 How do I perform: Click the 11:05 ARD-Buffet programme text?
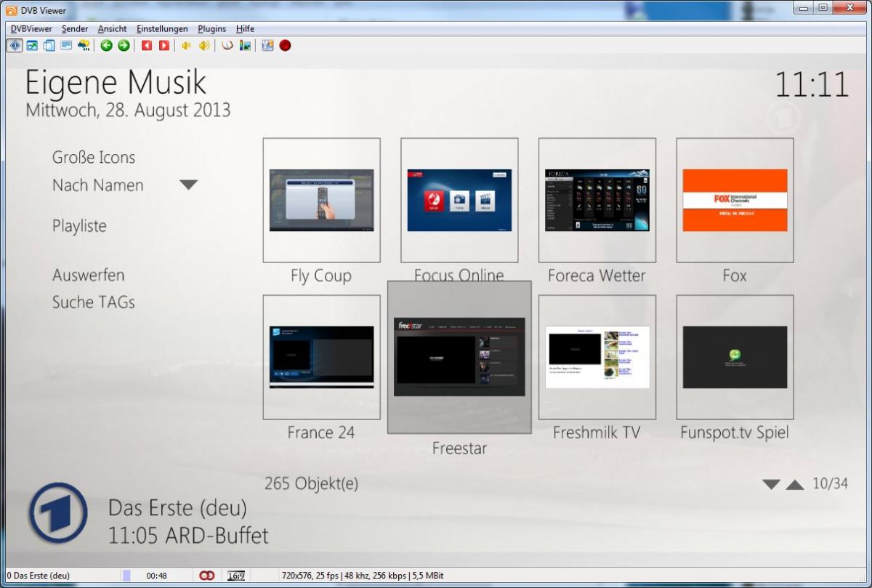[x=188, y=536]
